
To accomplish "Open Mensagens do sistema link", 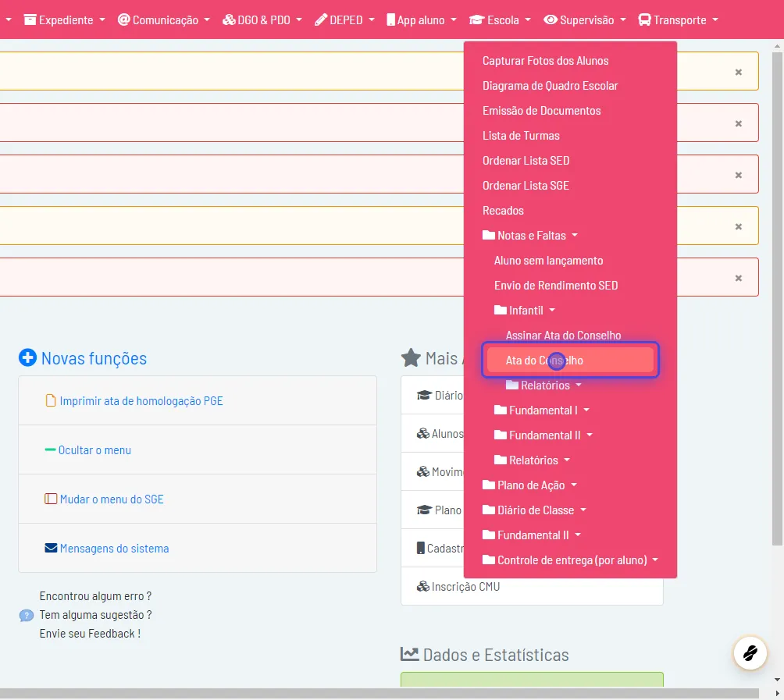I will click(x=115, y=548).
